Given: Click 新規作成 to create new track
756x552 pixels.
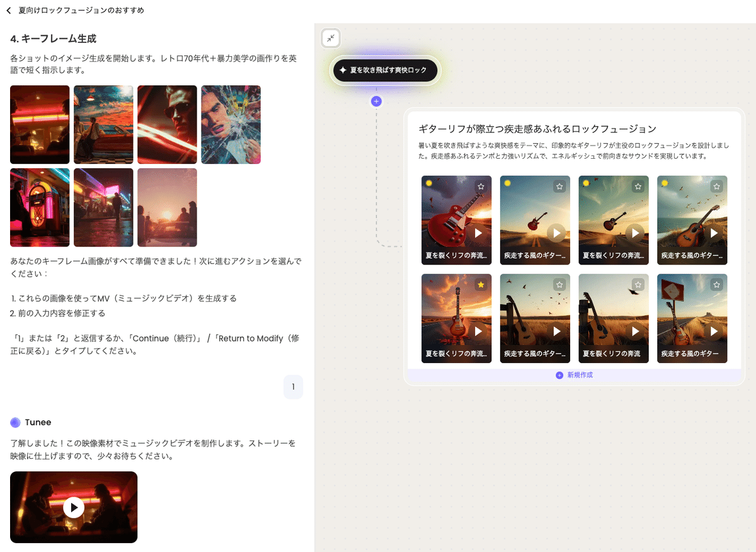Looking at the screenshot, I should [574, 375].
